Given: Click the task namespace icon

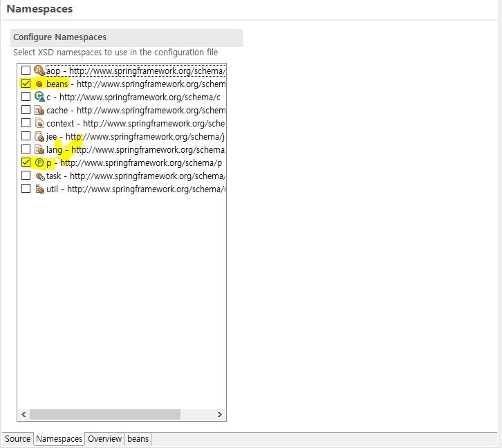Looking at the screenshot, I should 40,176.
